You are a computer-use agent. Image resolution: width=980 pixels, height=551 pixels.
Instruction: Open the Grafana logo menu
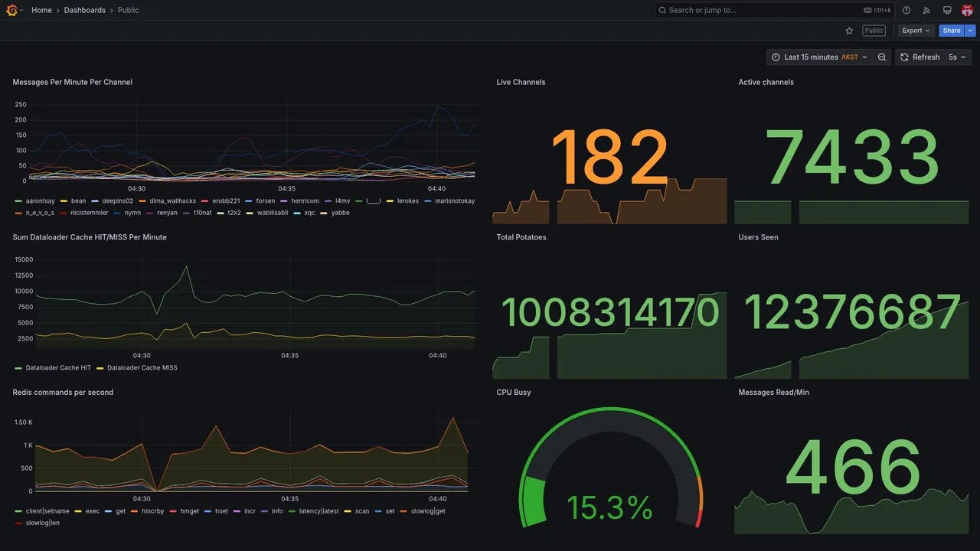click(x=11, y=10)
